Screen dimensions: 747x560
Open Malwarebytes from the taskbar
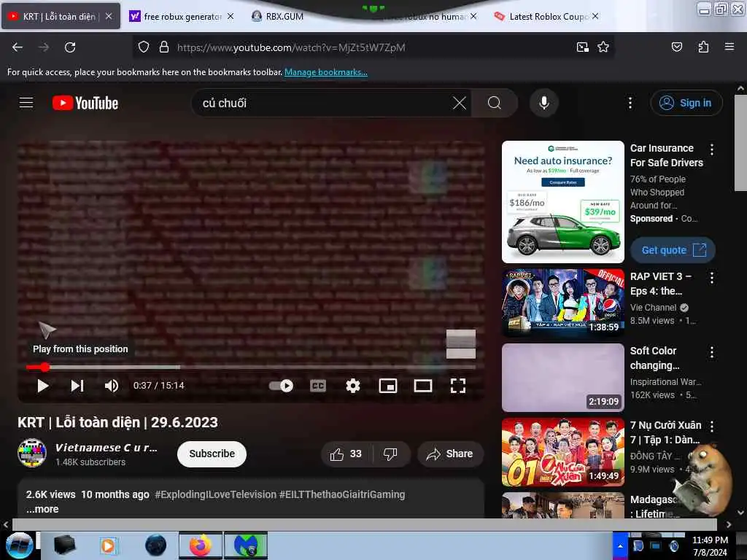pos(246,545)
